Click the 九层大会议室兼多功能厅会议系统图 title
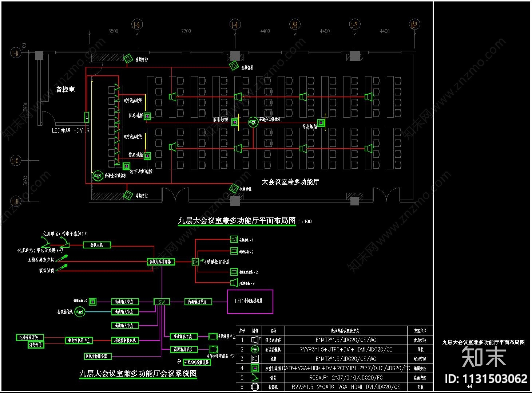532x393 pixels. tap(138, 373)
